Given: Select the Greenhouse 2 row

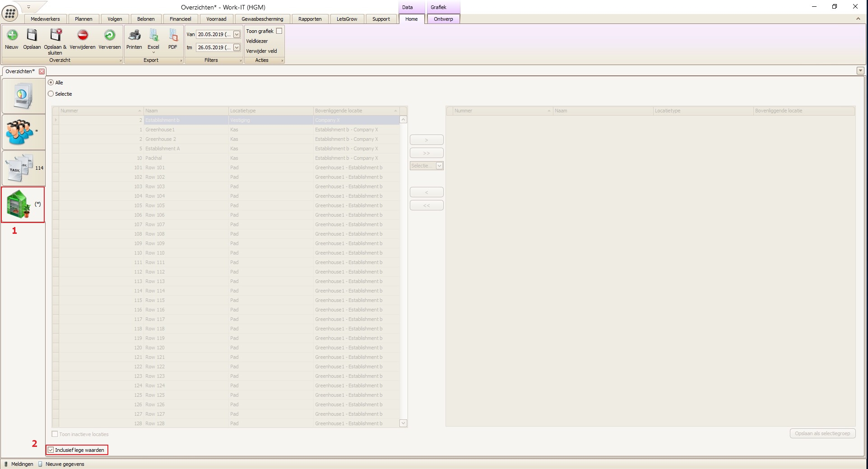Looking at the screenshot, I should pyautogui.click(x=226, y=139).
